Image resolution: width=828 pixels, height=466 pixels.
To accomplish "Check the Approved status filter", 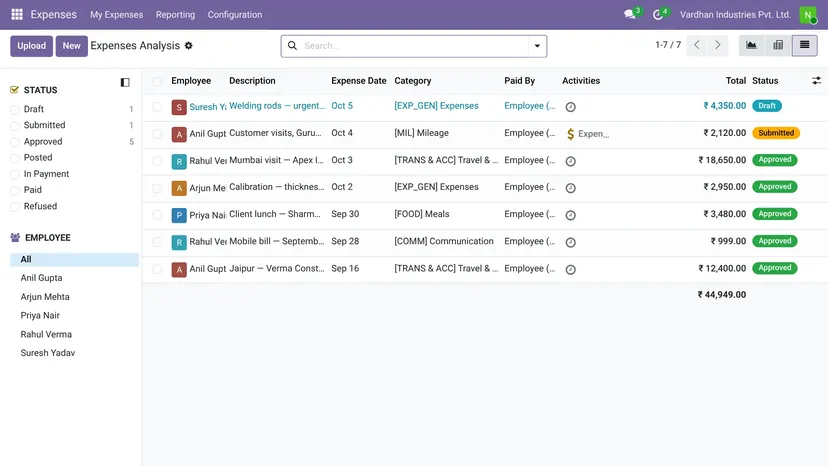I will [x=15, y=142].
